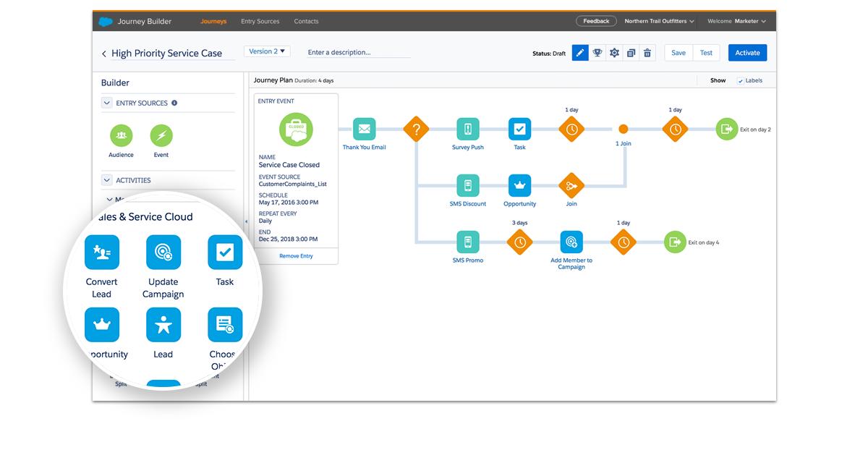Go back using the arrow beside High Priority Service Case

104,54
